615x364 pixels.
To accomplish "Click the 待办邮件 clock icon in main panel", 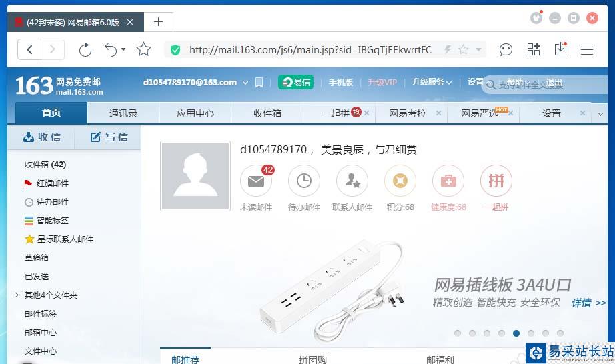I will point(304,181).
